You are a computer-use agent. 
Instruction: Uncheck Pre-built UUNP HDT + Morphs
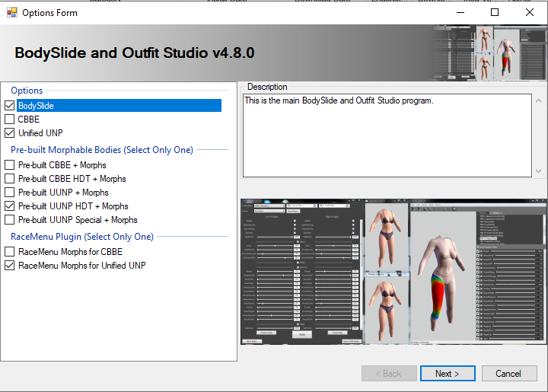10,206
